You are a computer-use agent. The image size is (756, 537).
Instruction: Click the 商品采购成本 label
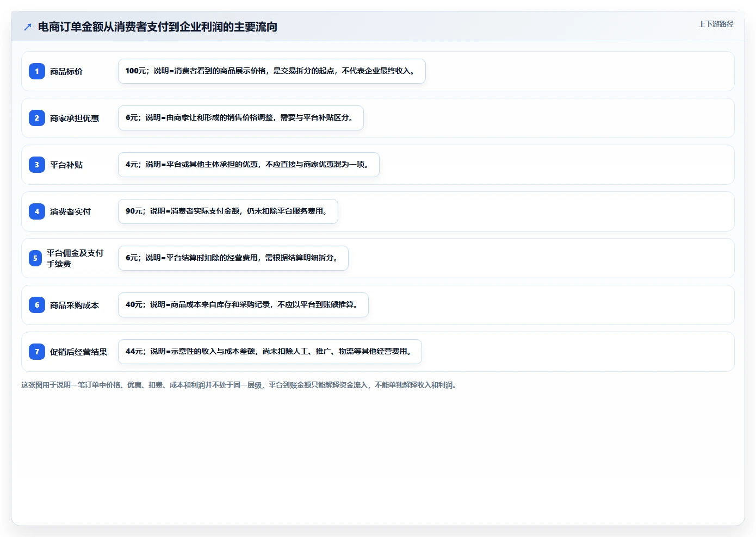[75, 305]
